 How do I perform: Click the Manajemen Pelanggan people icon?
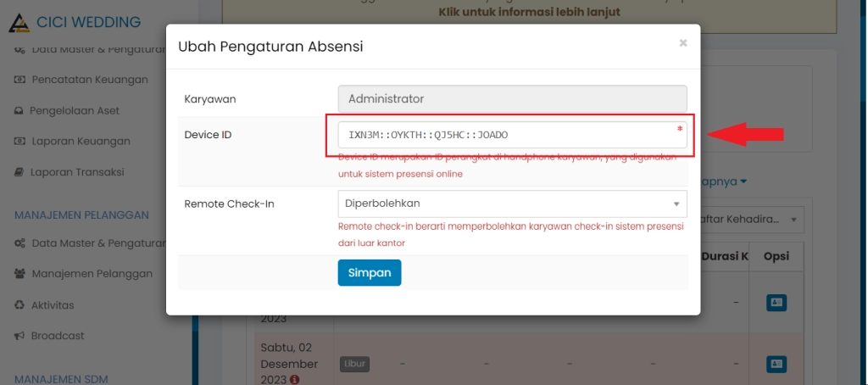tap(19, 274)
